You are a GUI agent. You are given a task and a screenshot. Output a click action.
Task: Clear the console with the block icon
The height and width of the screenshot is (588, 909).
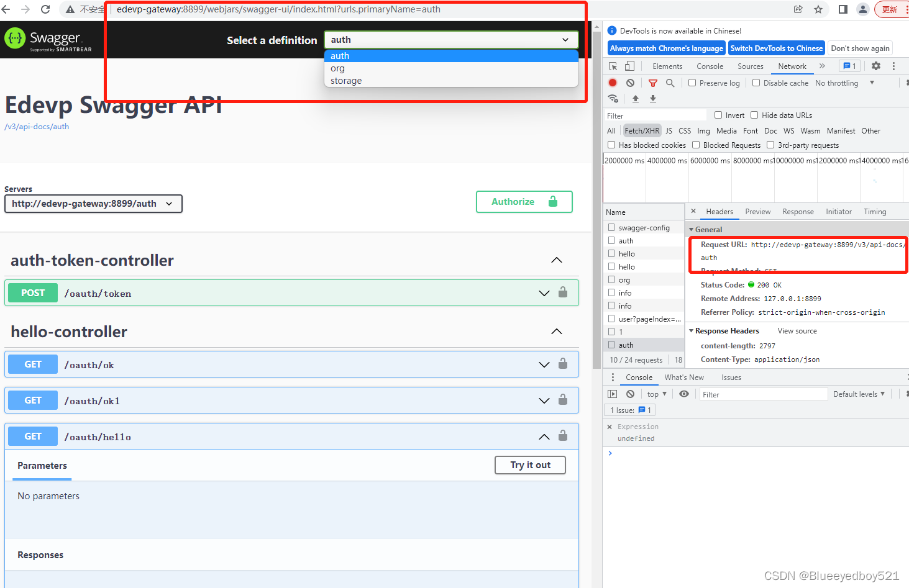(x=631, y=394)
